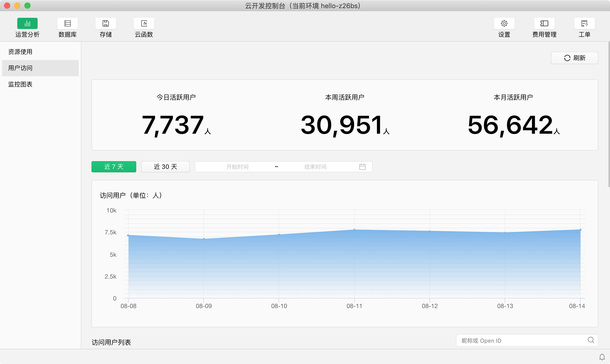The height and width of the screenshot is (364, 610).
Task: Open the 数据库 database icon
Action: [x=68, y=23]
